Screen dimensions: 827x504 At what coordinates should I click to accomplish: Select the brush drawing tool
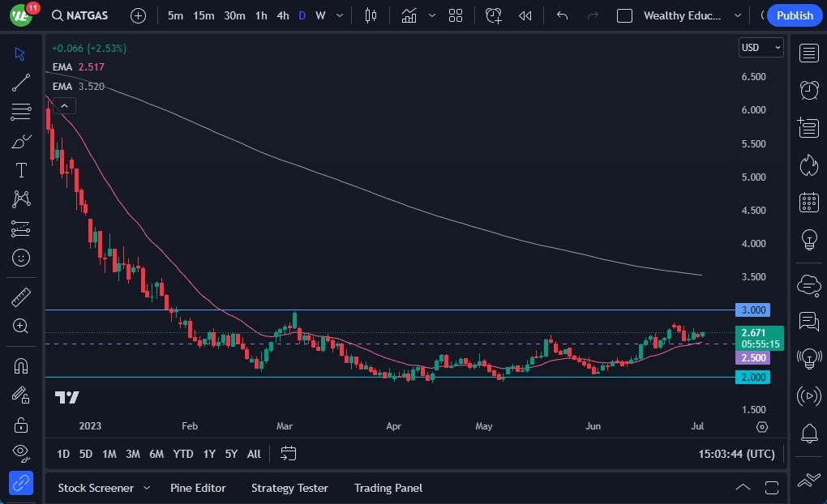tap(20, 141)
